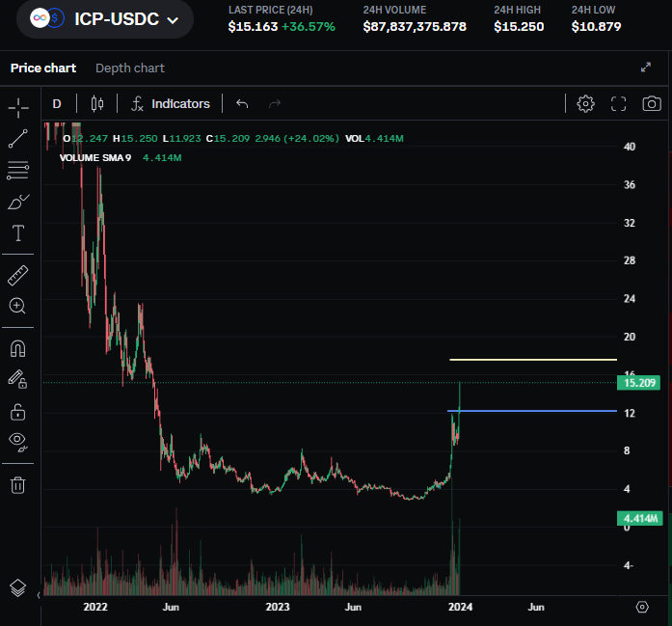This screenshot has height=626, width=672.
Task: Remove drawings with trash icon
Action: 18,485
